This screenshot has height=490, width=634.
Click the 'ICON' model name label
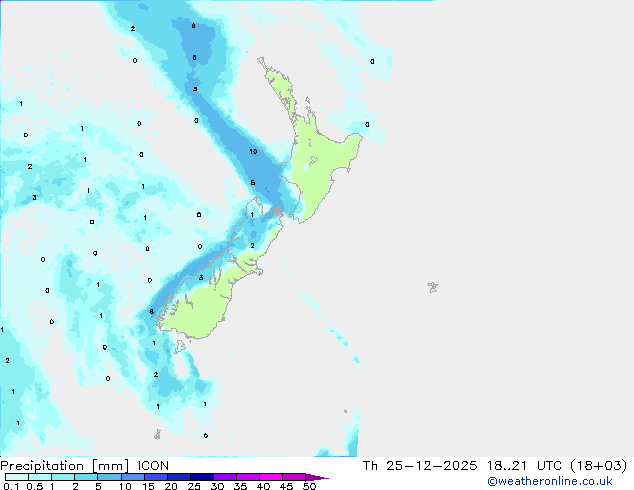coord(153,466)
